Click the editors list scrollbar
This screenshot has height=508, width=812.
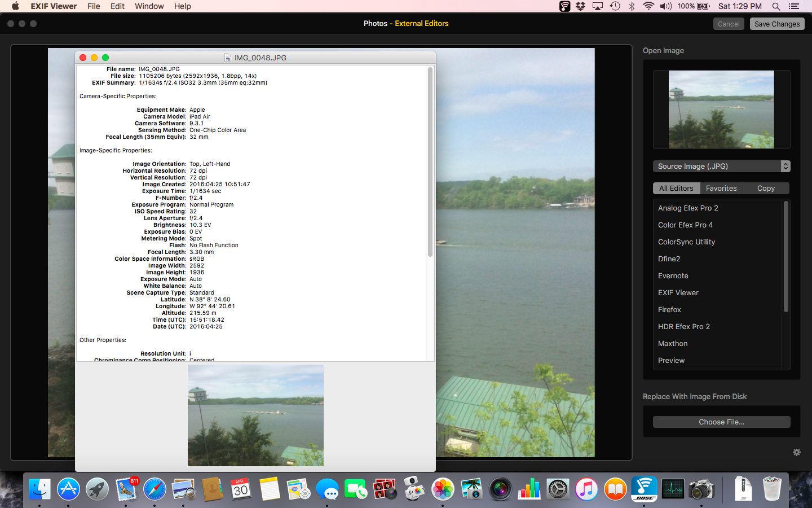coord(786,256)
